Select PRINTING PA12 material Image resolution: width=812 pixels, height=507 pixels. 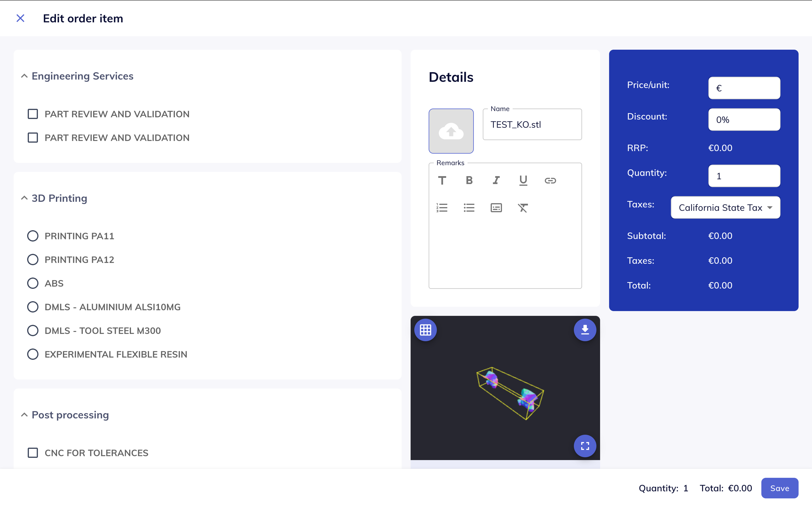click(33, 260)
